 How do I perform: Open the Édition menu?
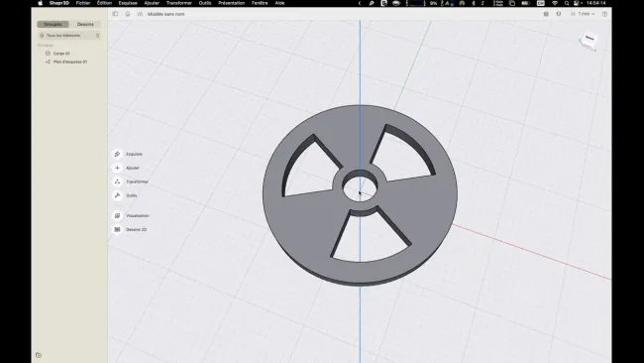pos(104,3)
